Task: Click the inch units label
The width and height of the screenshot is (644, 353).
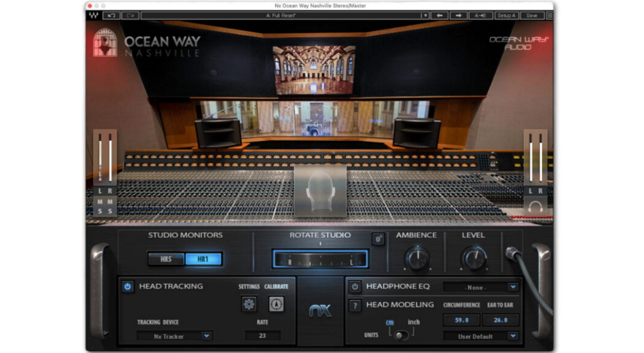Action: 414,322
